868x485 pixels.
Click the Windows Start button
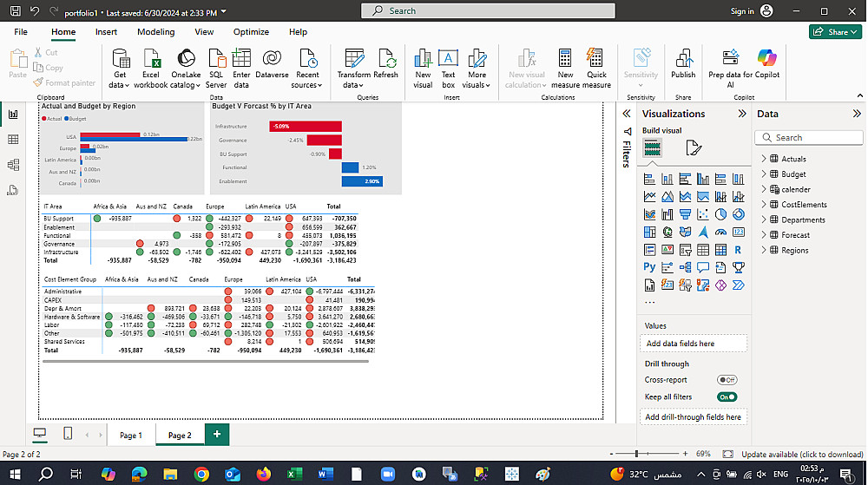tap(15, 474)
